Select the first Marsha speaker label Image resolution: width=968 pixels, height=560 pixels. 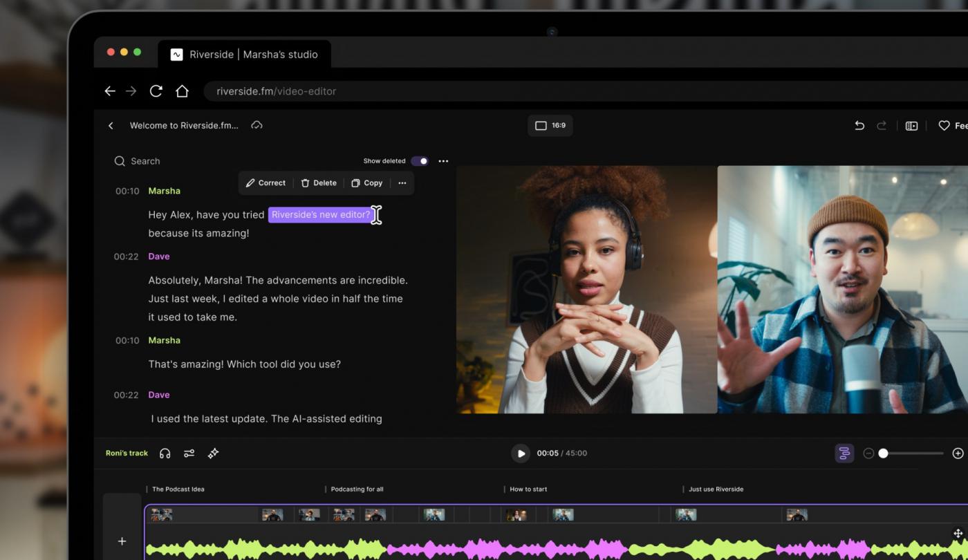[x=164, y=191]
